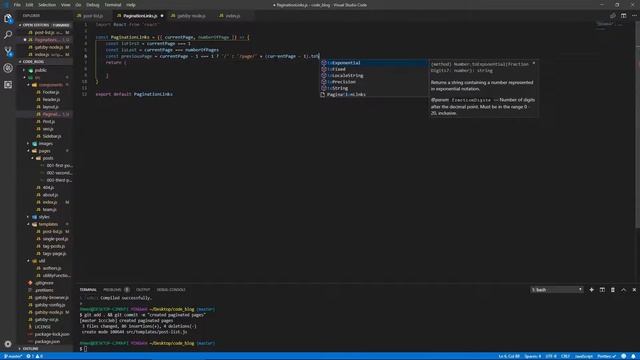Choose toFixed from the autocomplete list
The height and width of the screenshot is (360, 640).
click(374, 69)
